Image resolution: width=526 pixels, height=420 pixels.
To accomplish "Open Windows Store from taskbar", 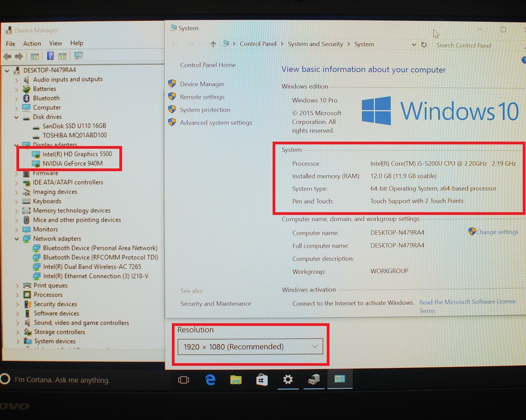I will [262, 380].
